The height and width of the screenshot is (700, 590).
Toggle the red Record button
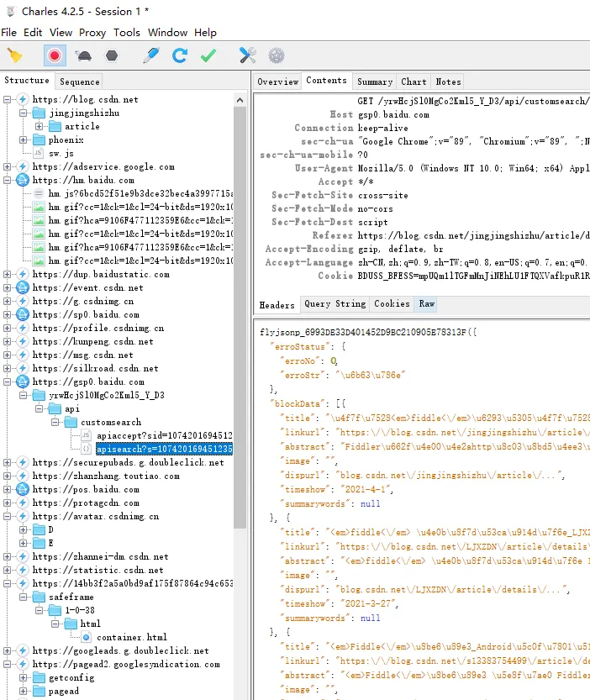pos(55,55)
